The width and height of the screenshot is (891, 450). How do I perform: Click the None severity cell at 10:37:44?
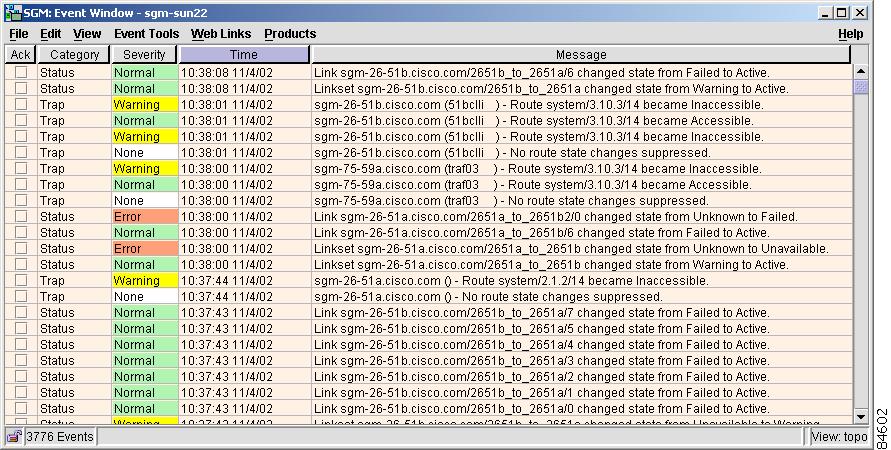pyautogui.click(x=145, y=297)
